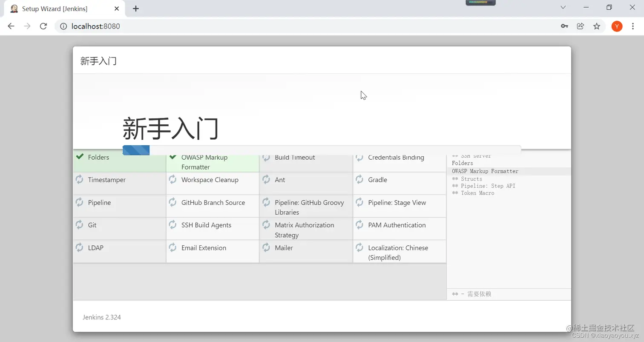The width and height of the screenshot is (644, 342).
Task: Click the ** Structs log line
Action: 467,179
